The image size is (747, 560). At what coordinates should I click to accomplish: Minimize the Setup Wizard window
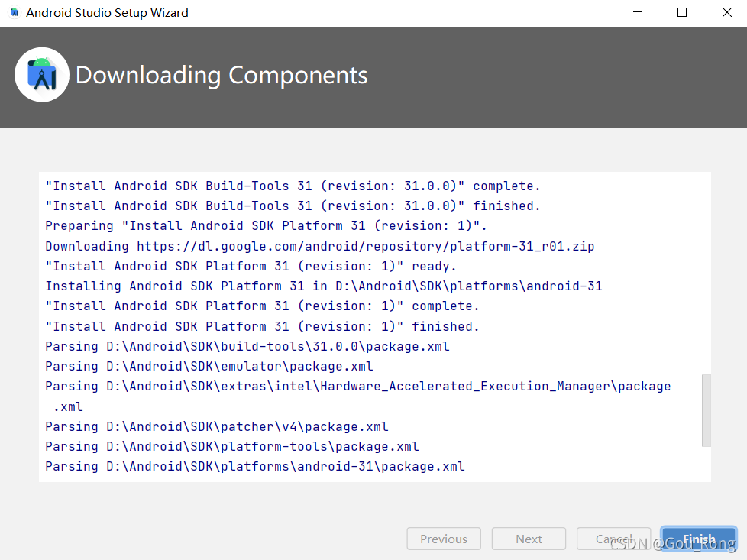(x=638, y=12)
